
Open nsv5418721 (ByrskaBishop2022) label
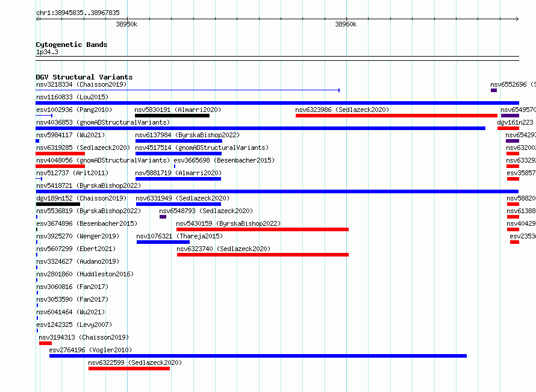89,185
